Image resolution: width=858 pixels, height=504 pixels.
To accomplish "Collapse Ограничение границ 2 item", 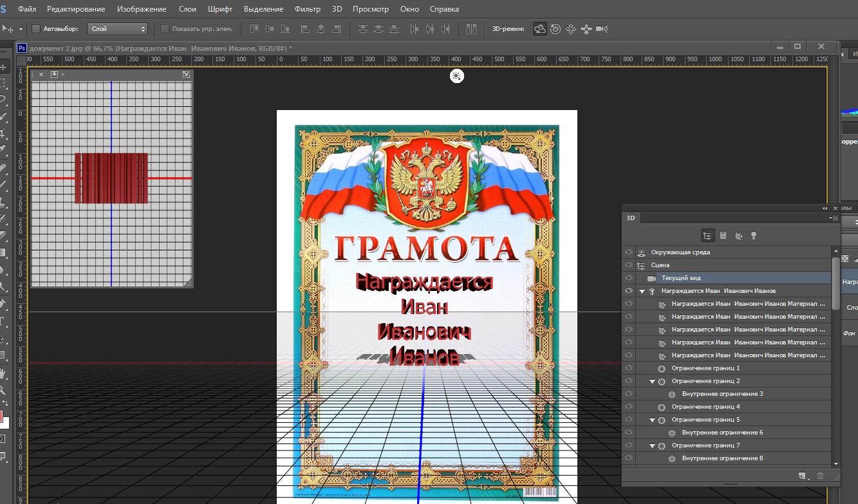I will point(652,381).
